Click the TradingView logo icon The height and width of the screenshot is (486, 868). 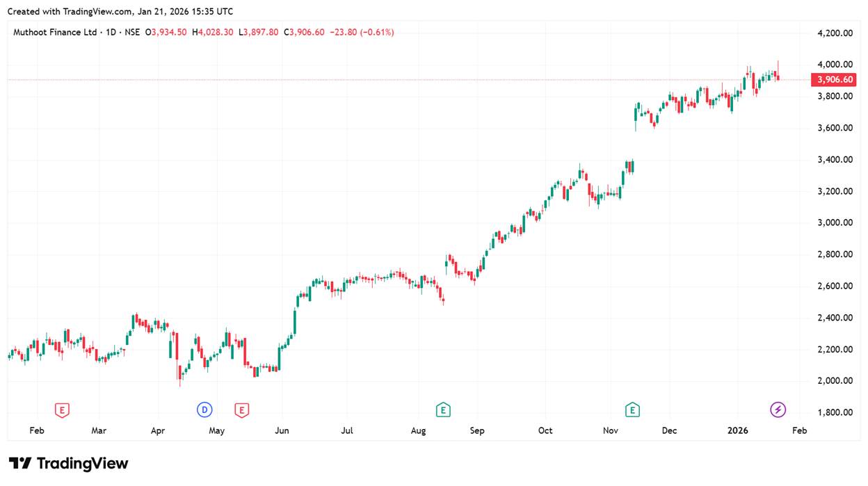(20, 463)
